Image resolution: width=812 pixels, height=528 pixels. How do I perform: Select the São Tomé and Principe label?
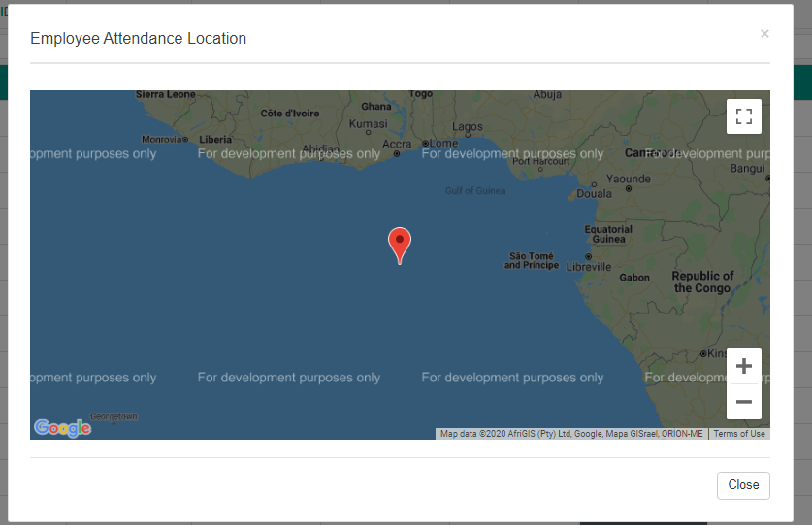click(532, 260)
